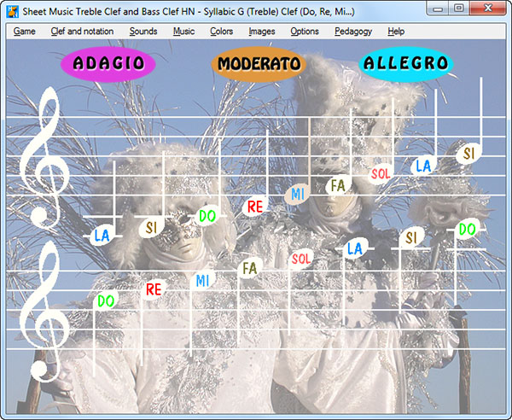The height and width of the screenshot is (420, 512).
Task: Close the Sheet Music window
Action: (x=488, y=8)
